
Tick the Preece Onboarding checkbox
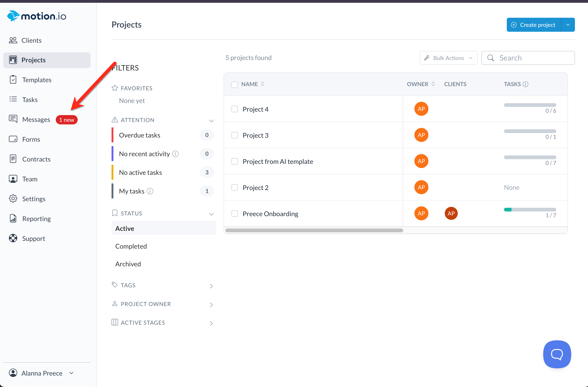click(234, 214)
